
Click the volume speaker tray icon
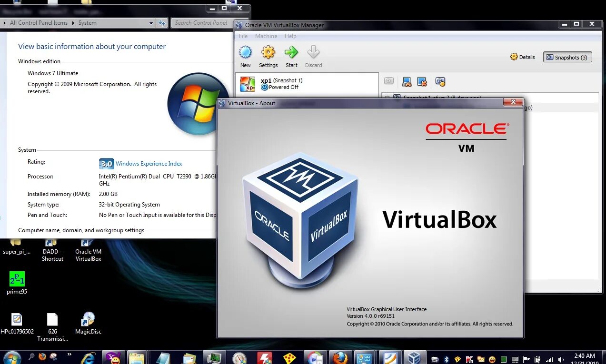pyautogui.click(x=560, y=359)
